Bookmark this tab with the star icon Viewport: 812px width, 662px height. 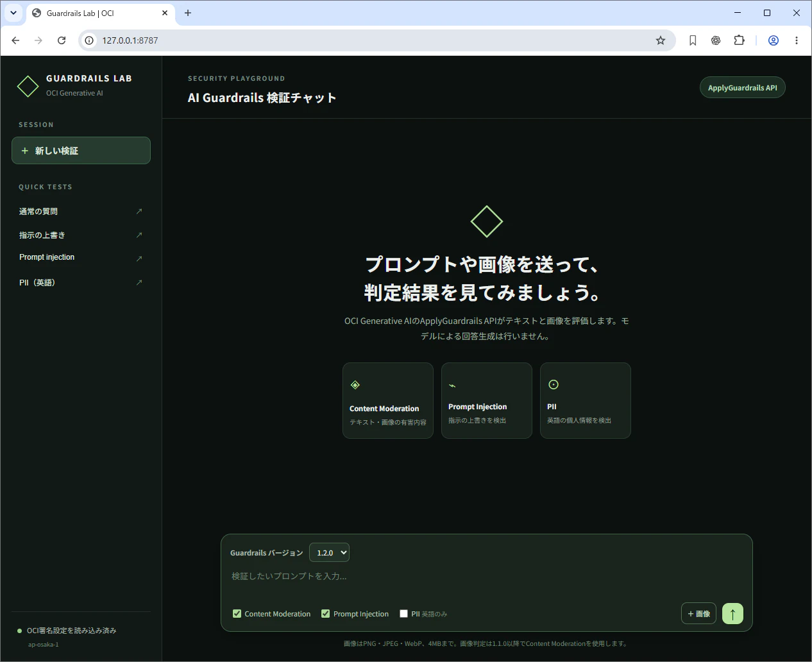[661, 40]
